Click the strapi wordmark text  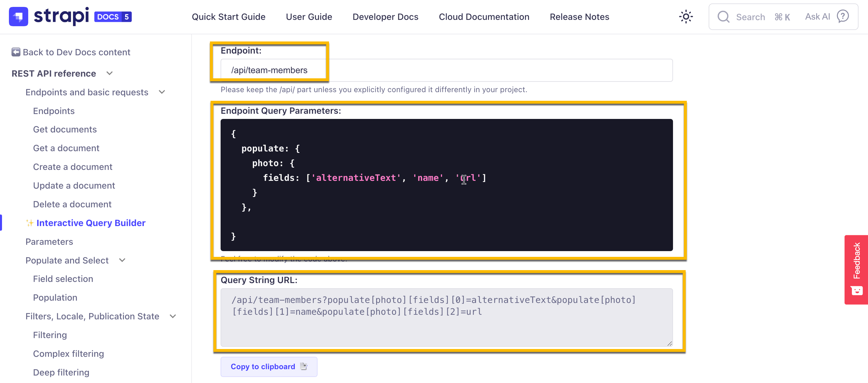point(61,16)
